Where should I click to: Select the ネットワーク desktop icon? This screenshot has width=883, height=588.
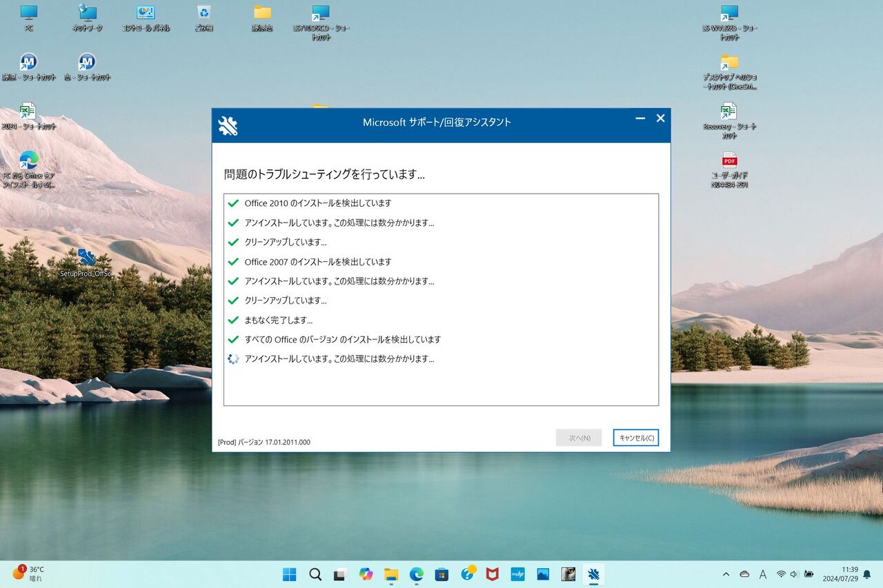tap(88, 19)
